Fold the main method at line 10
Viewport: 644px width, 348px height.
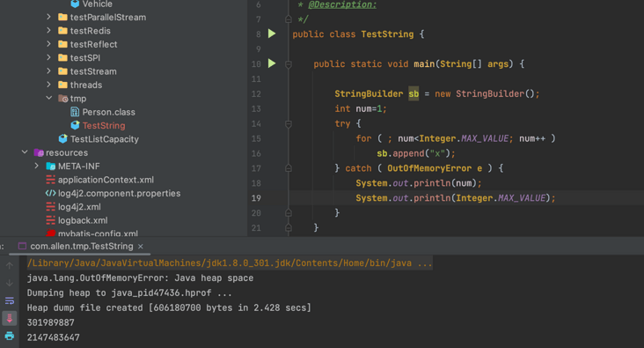tap(289, 64)
